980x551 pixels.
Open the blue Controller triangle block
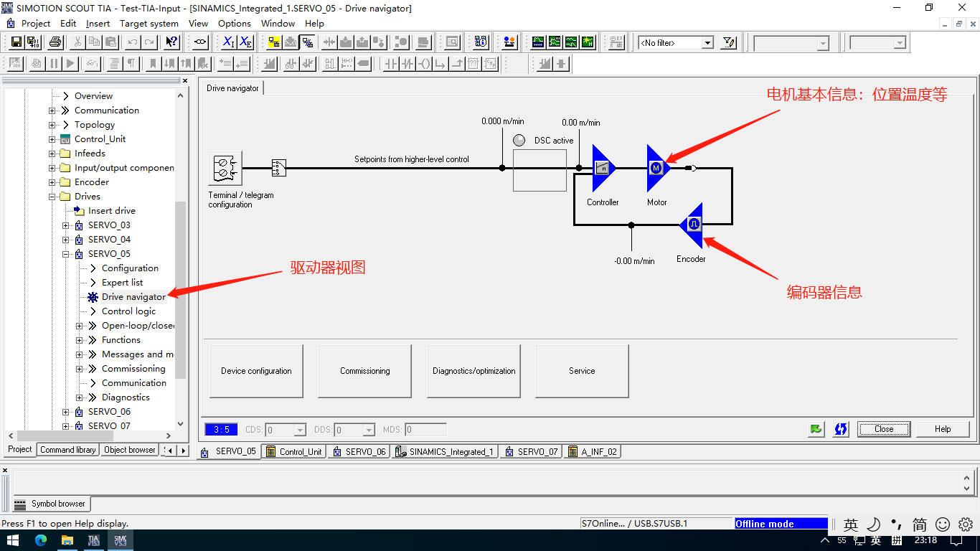[603, 169]
